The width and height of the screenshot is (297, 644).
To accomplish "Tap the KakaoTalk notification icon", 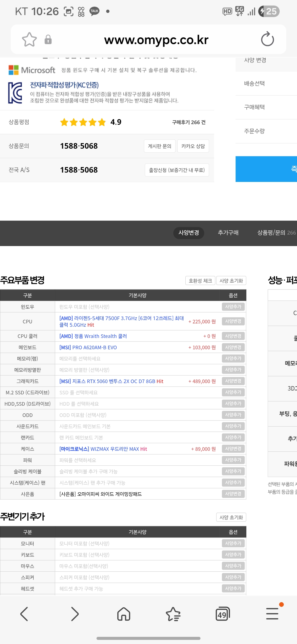I will pos(94,11).
